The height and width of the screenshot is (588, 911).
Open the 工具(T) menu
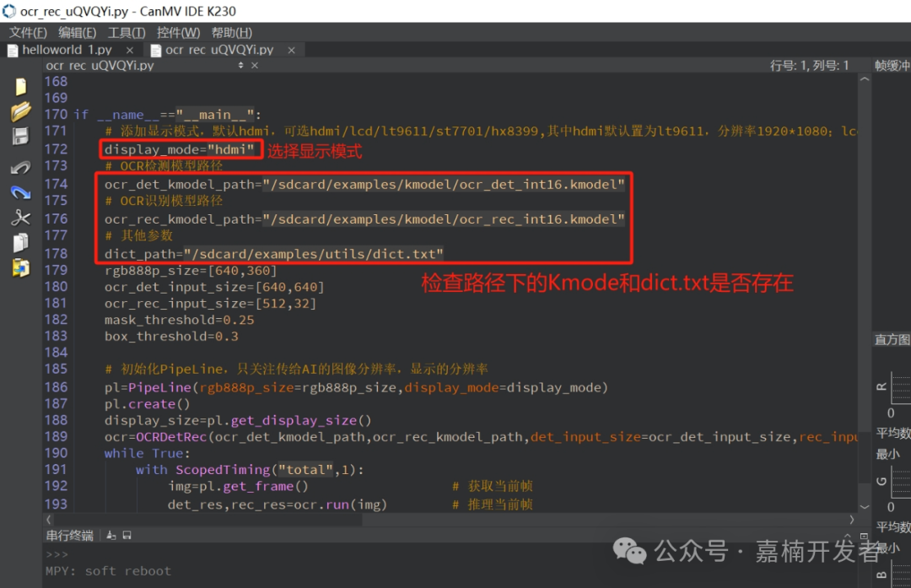[127, 33]
